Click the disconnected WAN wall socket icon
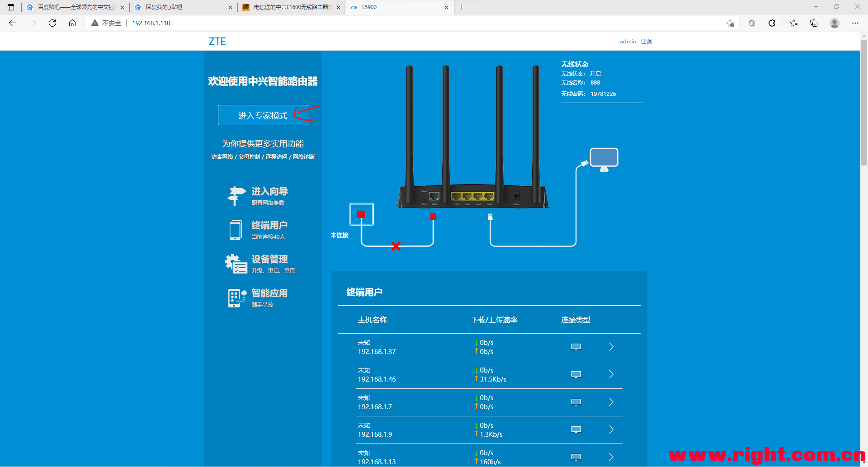The width and height of the screenshot is (868, 467). [x=361, y=214]
